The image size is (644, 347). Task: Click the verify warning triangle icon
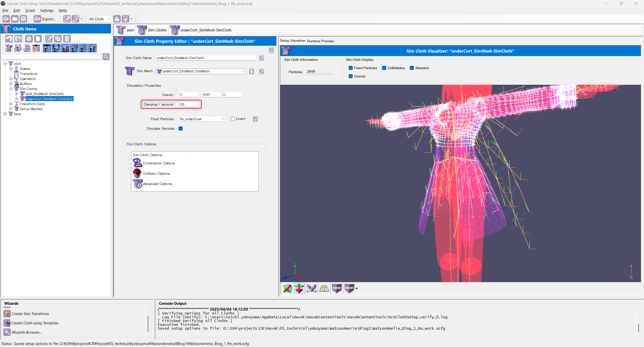pos(117,19)
